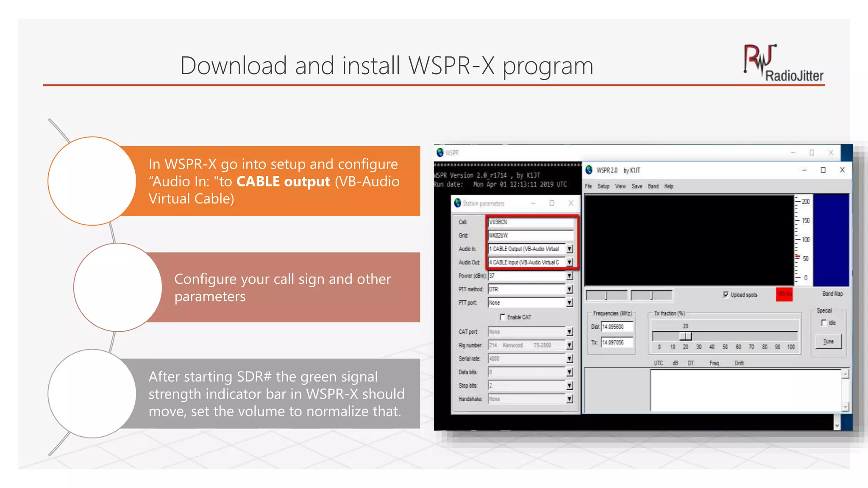Click the PTT method DTR combo text
This screenshot has height=488, width=868.
[x=527, y=289]
